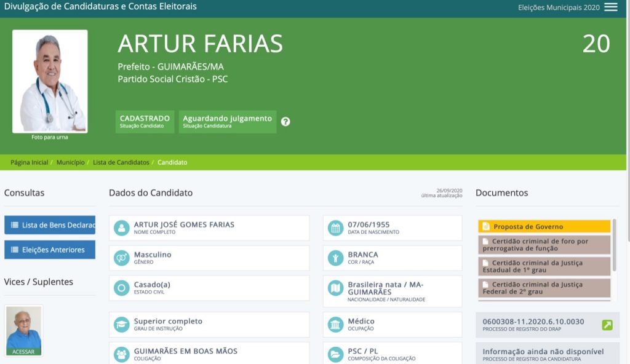630x364 pixels.
Task: Open the Proposta de Governo document
Action: (544, 226)
